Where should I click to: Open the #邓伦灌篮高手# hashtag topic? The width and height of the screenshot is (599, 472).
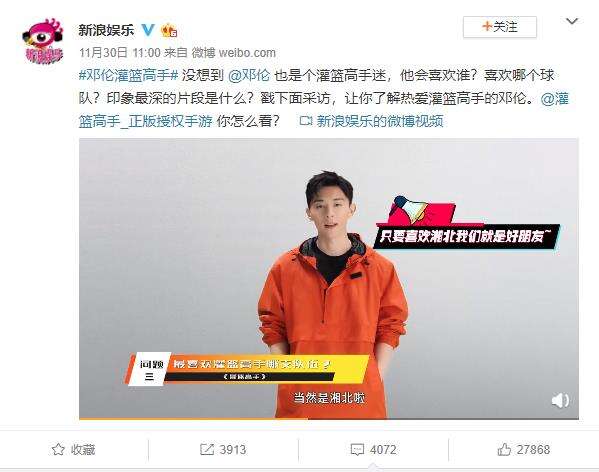coord(128,75)
